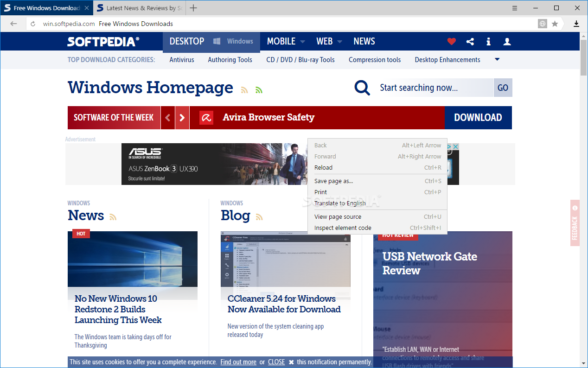Click green feed icon beside Windows Homepage
Image resolution: width=588 pixels, height=368 pixels.
click(x=259, y=90)
